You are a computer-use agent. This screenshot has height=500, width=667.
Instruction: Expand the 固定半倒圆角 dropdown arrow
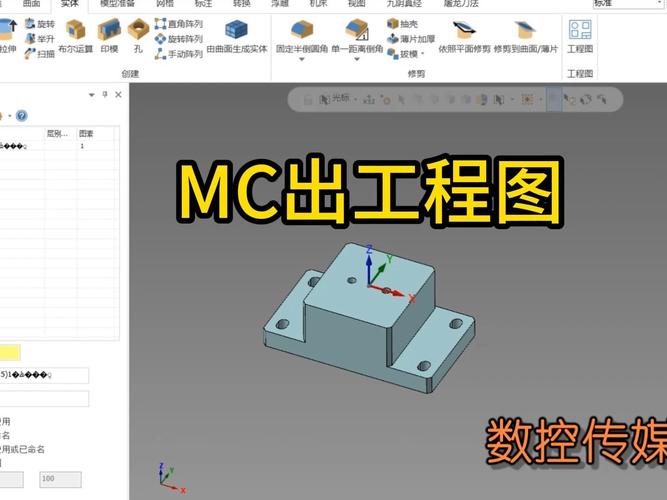pyautogui.click(x=302, y=59)
